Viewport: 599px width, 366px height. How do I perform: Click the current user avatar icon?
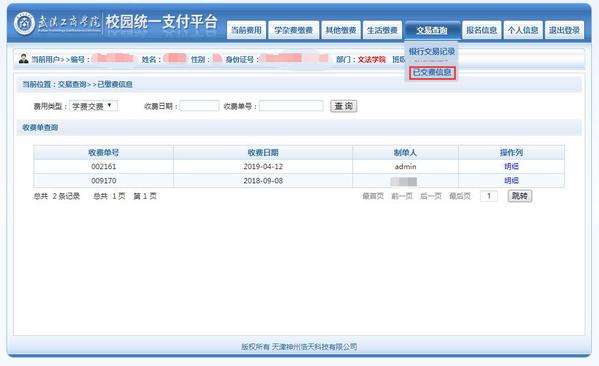click(x=23, y=59)
